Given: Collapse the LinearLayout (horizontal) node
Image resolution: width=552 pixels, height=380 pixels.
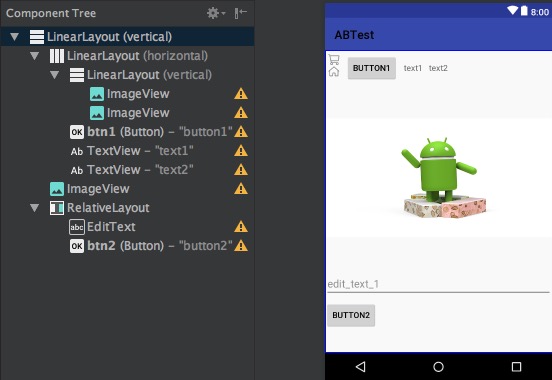Looking at the screenshot, I should [34, 56].
